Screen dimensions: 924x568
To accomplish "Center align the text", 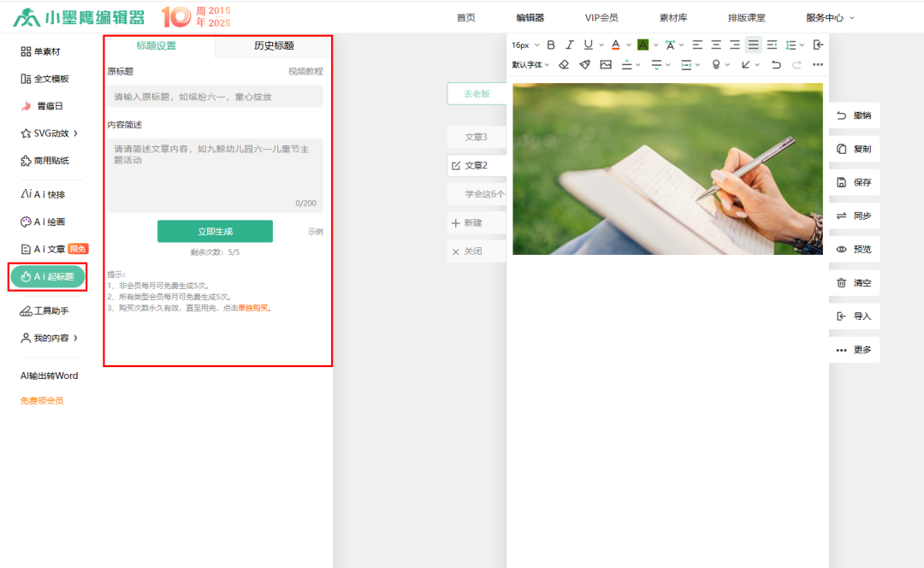I will (716, 44).
